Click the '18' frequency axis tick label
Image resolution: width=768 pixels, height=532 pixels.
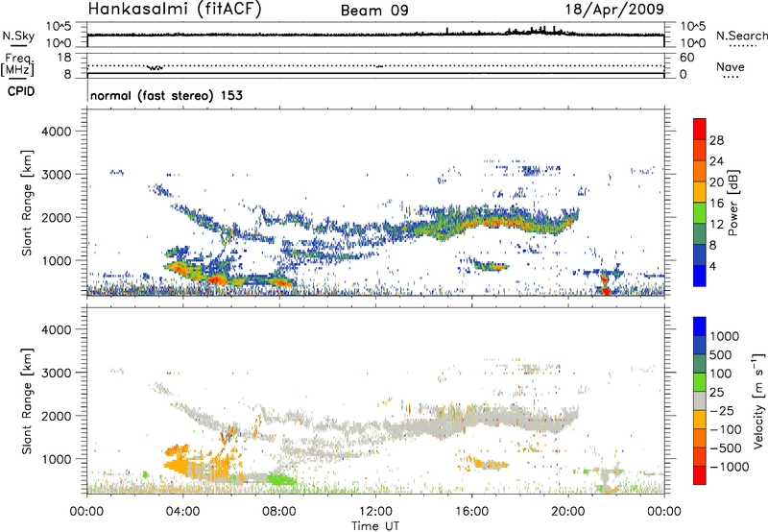(64, 58)
